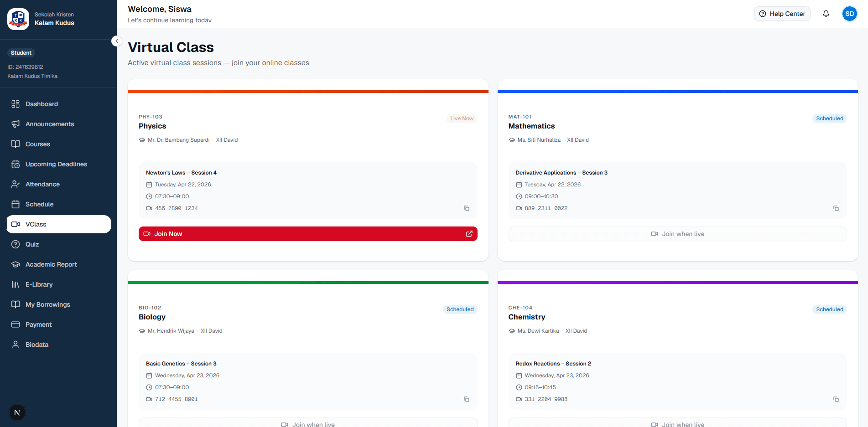Click Join when live for Mathematics
Image resolution: width=868 pixels, height=427 pixels.
(677, 234)
